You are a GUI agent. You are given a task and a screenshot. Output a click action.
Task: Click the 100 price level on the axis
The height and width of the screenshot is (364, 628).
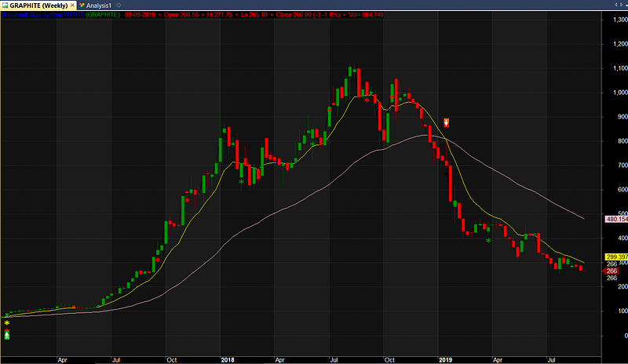(623, 311)
